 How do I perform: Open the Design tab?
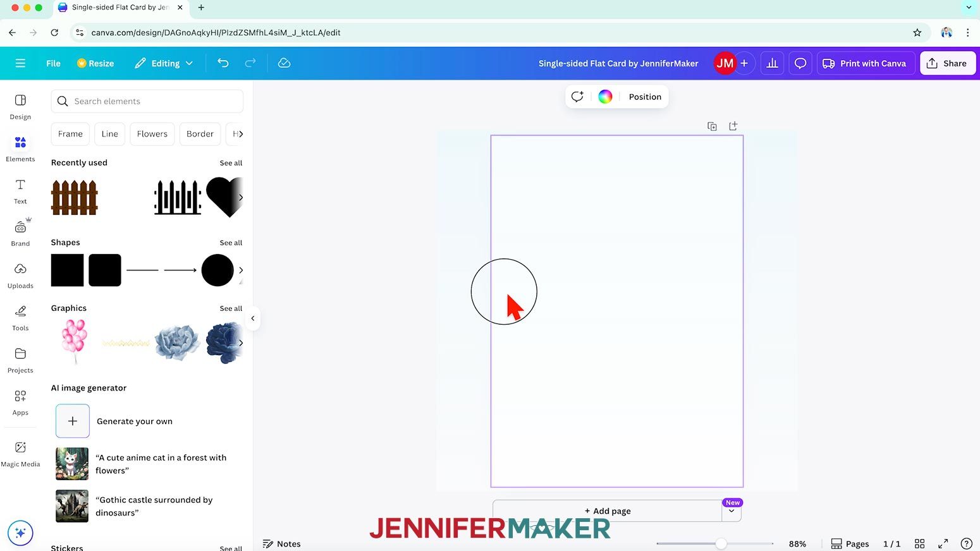pyautogui.click(x=20, y=107)
